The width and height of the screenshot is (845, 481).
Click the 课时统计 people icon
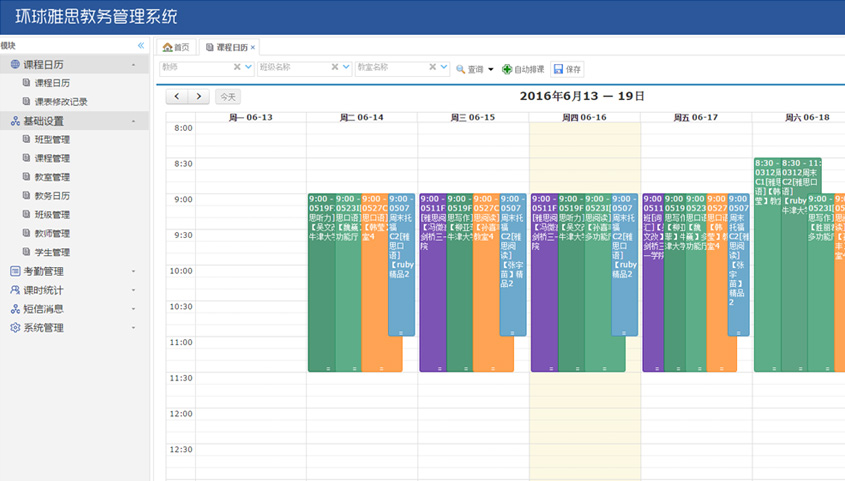click(x=15, y=290)
